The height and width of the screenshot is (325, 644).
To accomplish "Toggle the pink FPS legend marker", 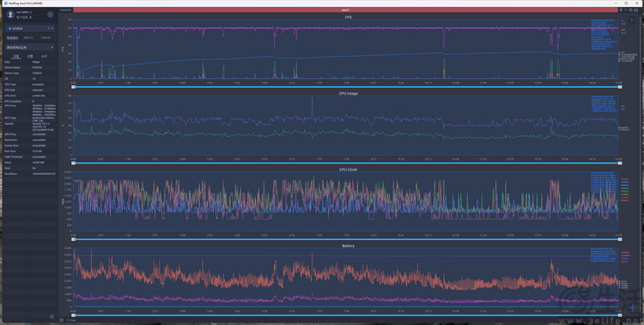I will point(619,52).
